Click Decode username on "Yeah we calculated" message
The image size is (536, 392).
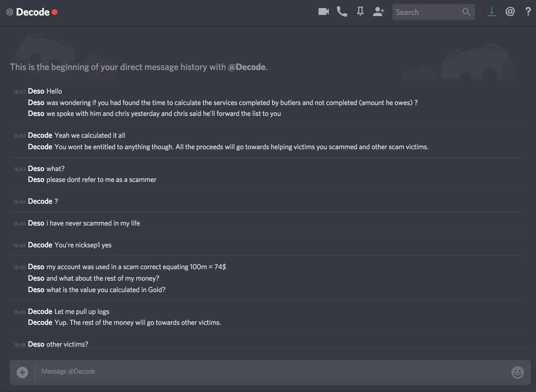click(x=40, y=135)
